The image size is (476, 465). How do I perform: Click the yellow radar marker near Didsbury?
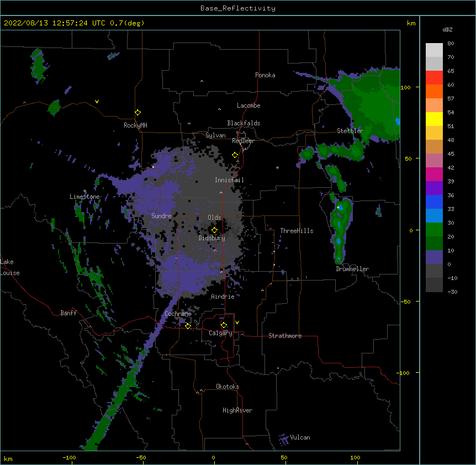(x=214, y=230)
